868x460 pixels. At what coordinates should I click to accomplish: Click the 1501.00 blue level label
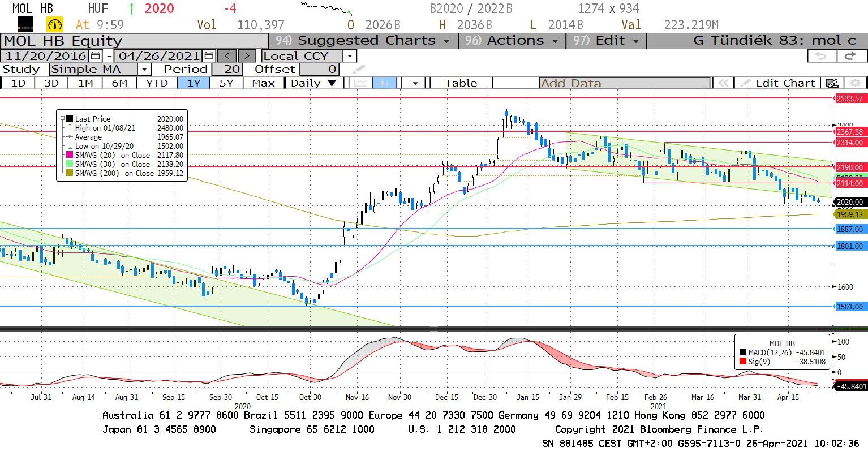[850, 307]
